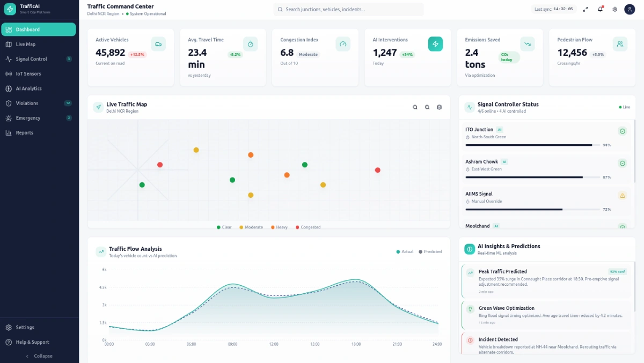This screenshot has width=644, height=363.
Task: Open map layers control
Action: coord(439,107)
